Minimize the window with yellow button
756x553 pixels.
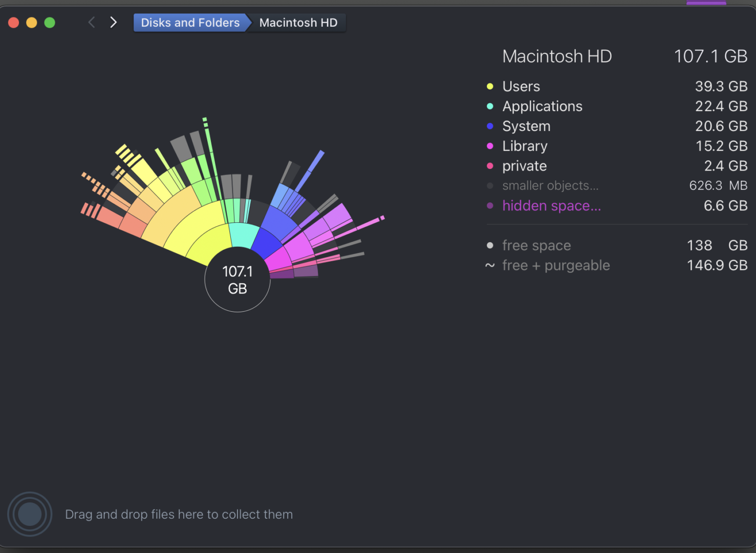[x=32, y=23]
